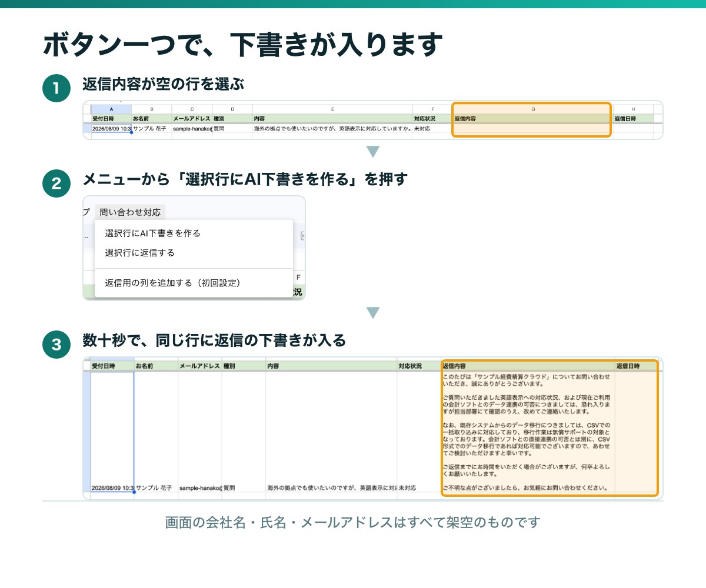Click 質問 cell under column D
The image size is (706, 588).
(x=232, y=128)
